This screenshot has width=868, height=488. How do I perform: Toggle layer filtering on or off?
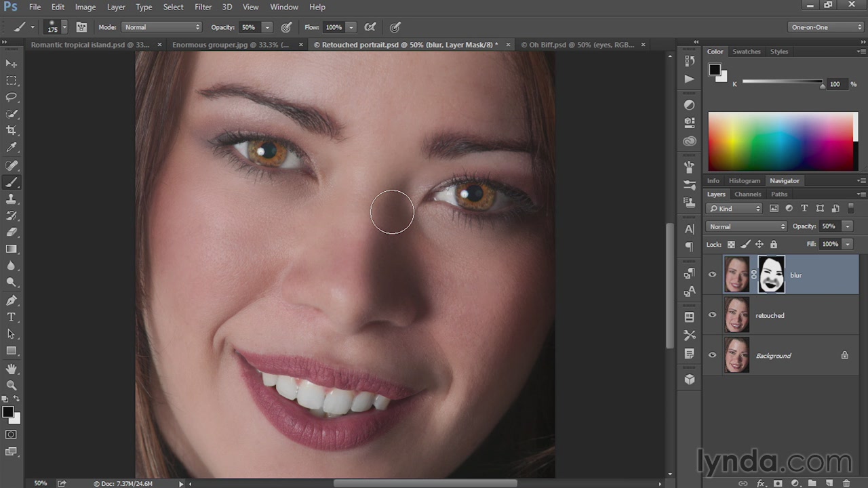point(851,208)
